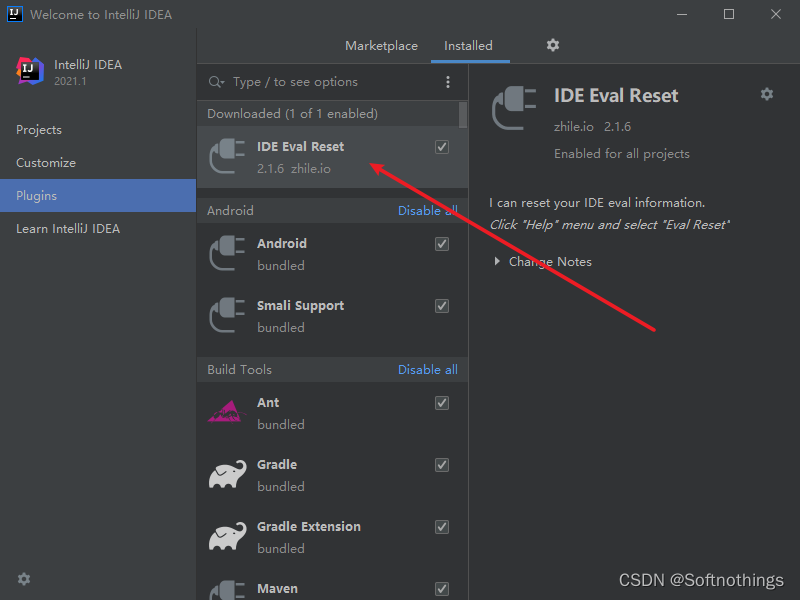800x600 pixels.
Task: Disable the IDE Eval Reset plugin checkbox
Action: coord(442,147)
